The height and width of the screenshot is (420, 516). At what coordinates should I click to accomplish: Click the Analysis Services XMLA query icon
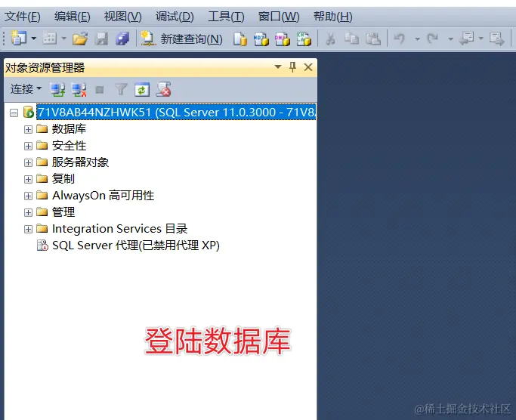coord(304,39)
